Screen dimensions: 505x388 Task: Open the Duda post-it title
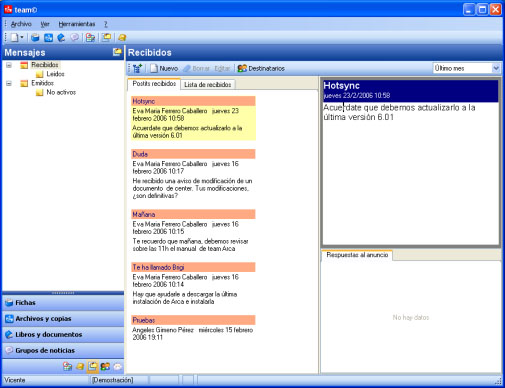point(193,154)
